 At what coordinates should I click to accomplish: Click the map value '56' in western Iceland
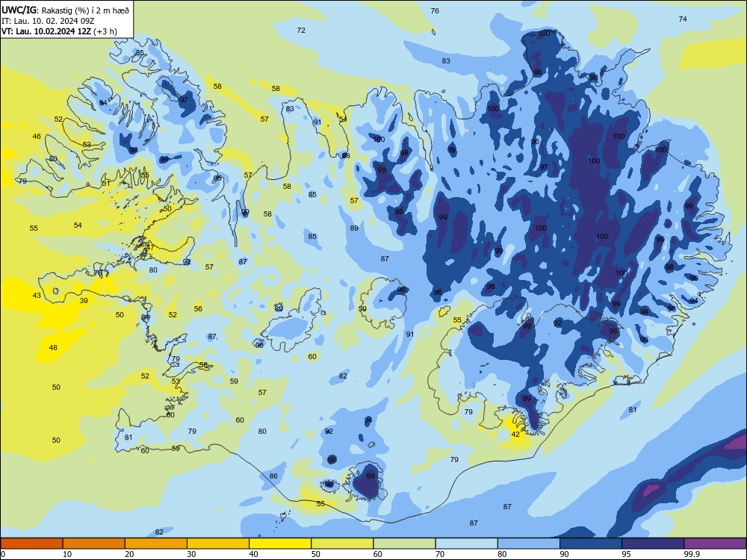coord(198,308)
